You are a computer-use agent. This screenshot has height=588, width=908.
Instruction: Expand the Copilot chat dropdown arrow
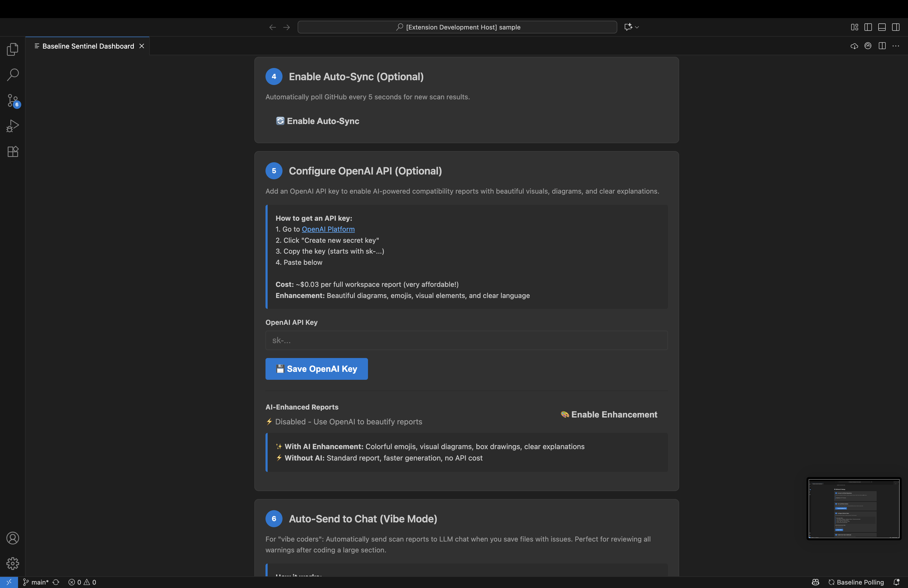click(637, 27)
